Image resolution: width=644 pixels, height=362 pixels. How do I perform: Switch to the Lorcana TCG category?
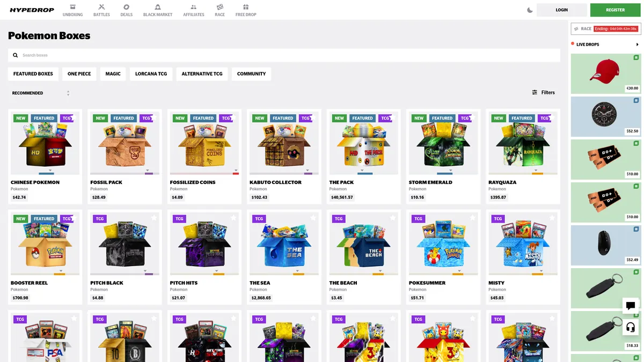pos(151,74)
